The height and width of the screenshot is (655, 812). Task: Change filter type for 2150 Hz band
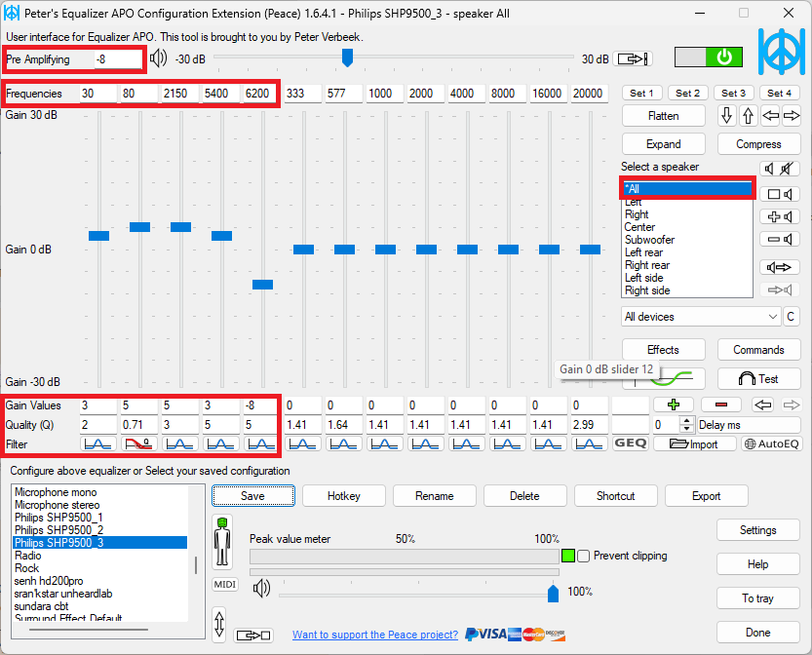point(179,443)
